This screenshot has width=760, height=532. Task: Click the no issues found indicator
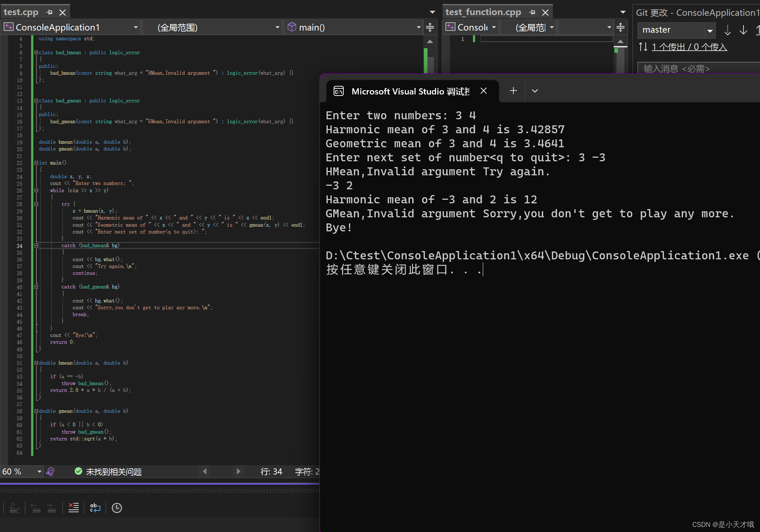tap(108, 471)
